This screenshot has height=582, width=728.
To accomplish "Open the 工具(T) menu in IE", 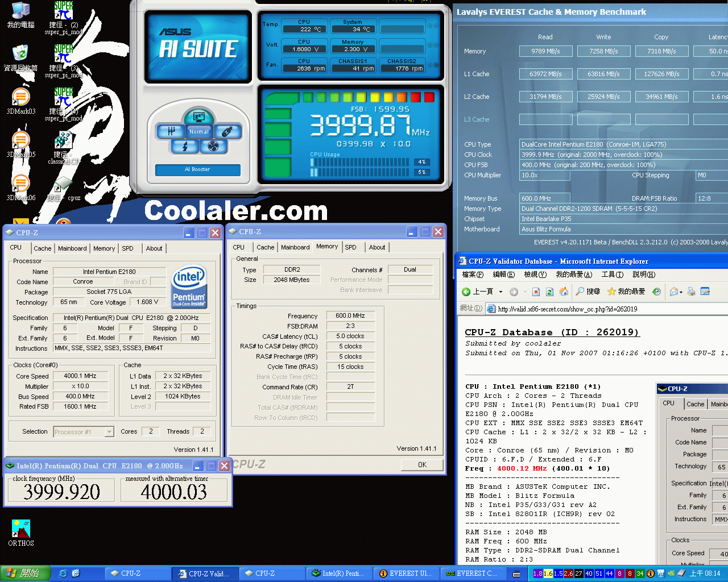I will pyautogui.click(x=612, y=275).
